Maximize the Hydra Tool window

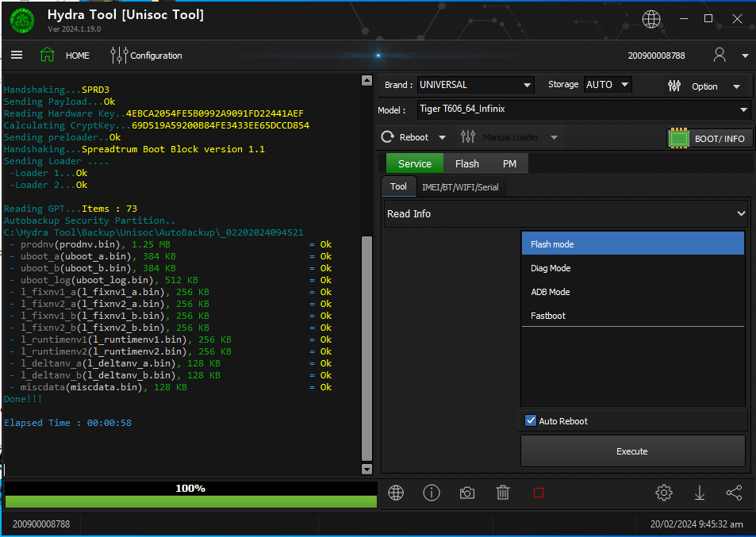click(708, 18)
